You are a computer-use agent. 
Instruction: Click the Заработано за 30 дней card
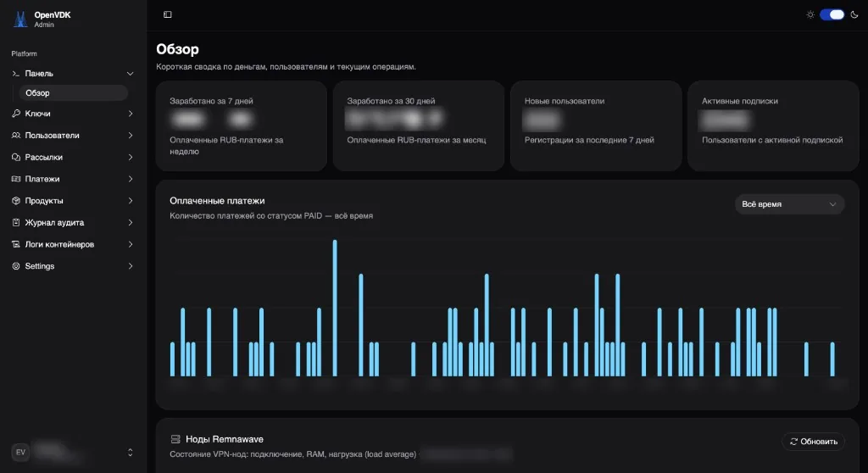click(419, 125)
